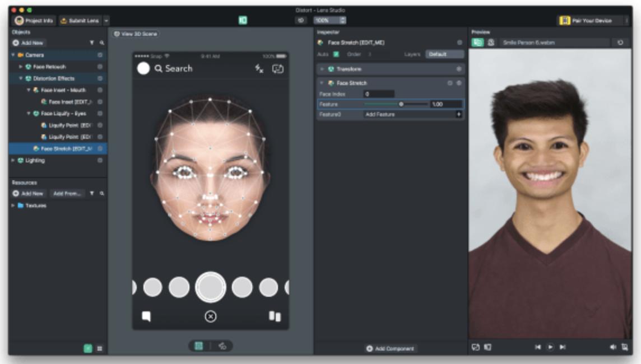Open the Resources panel filter
The height and width of the screenshot is (364, 641).
coord(91,194)
